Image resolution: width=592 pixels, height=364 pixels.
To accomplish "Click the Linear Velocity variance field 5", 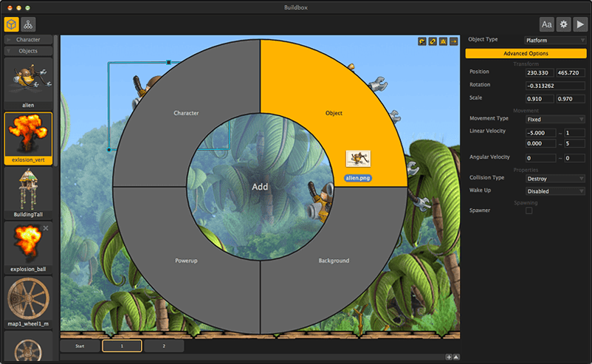I will coord(574,143).
